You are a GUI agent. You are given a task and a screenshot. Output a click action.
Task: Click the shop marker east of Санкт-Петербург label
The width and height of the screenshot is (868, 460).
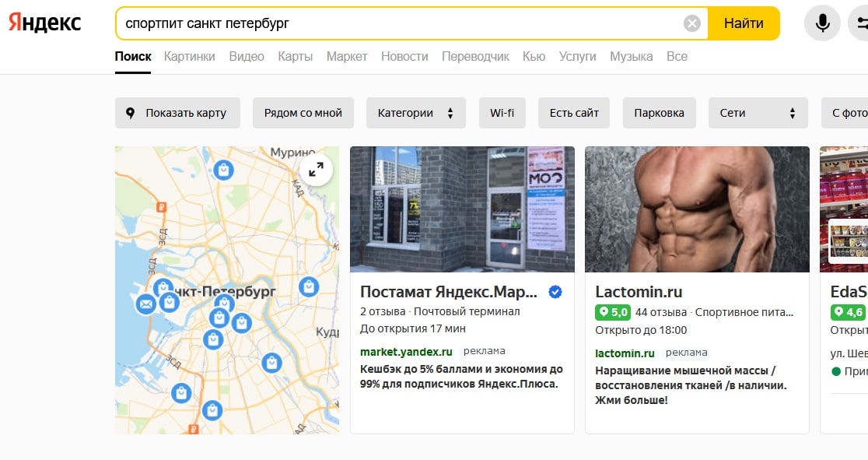click(309, 286)
